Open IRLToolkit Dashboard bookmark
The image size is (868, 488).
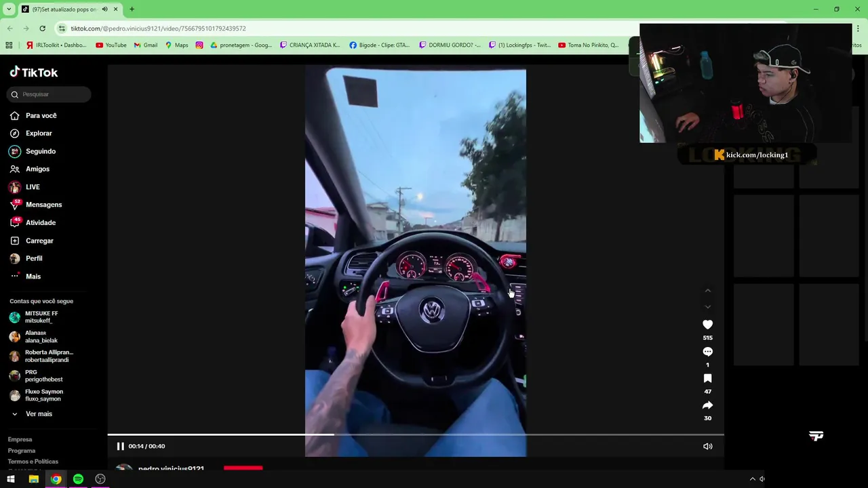coord(56,45)
